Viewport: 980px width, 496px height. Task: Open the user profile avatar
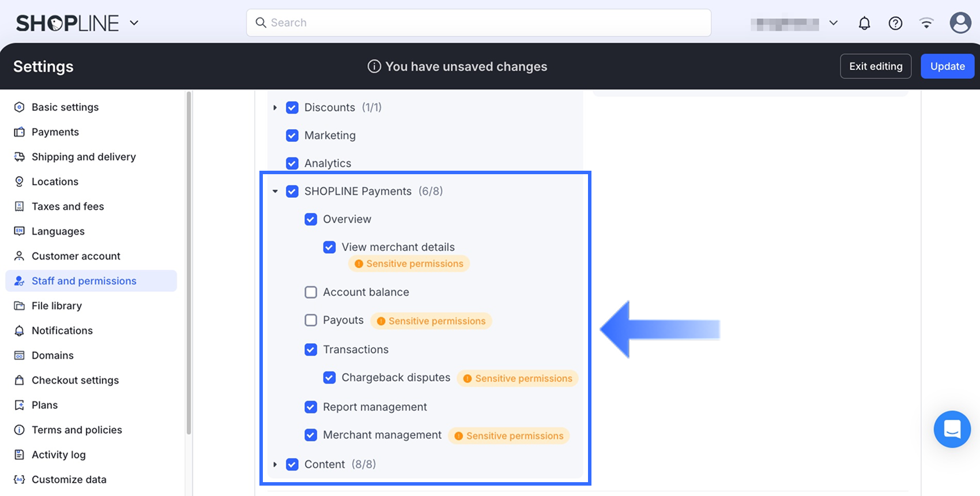(960, 23)
